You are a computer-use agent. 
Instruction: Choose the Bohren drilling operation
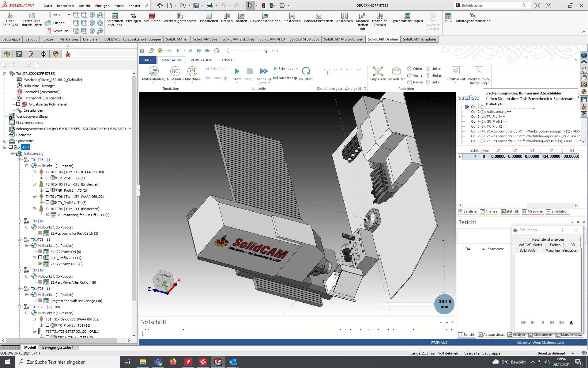[x=241, y=18]
